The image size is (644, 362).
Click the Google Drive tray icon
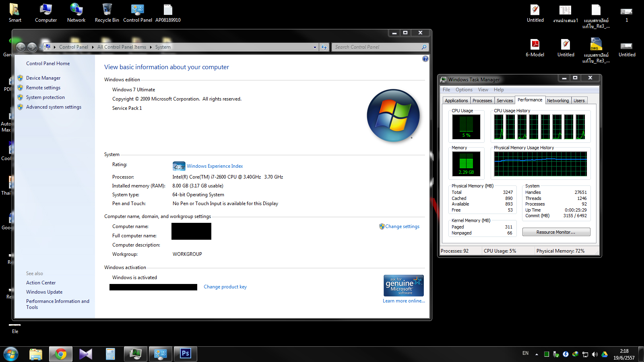coord(605,354)
